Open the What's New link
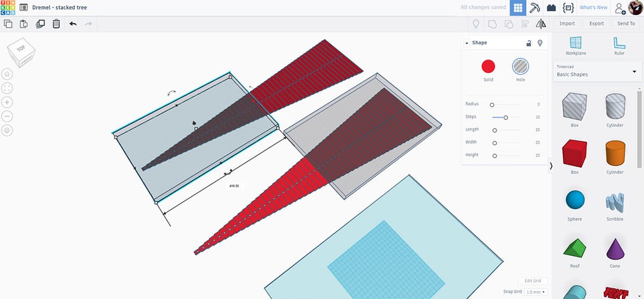This screenshot has width=644, height=299. (593, 8)
